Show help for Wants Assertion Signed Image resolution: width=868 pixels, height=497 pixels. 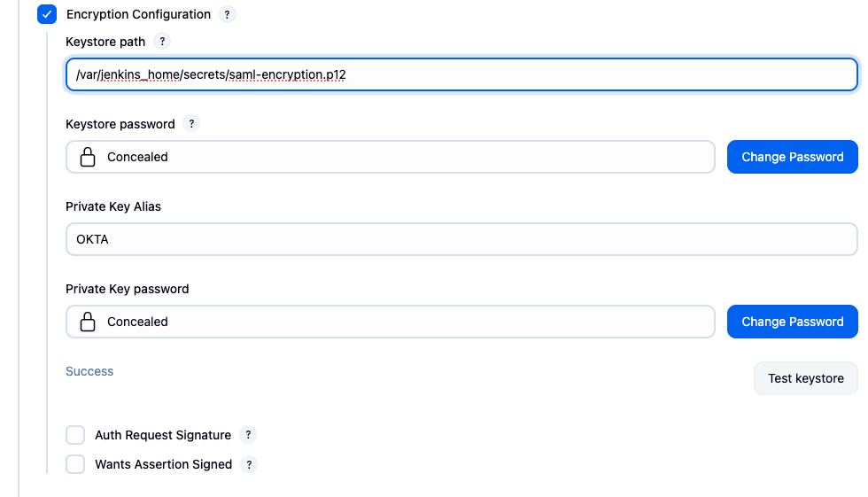[249, 464]
